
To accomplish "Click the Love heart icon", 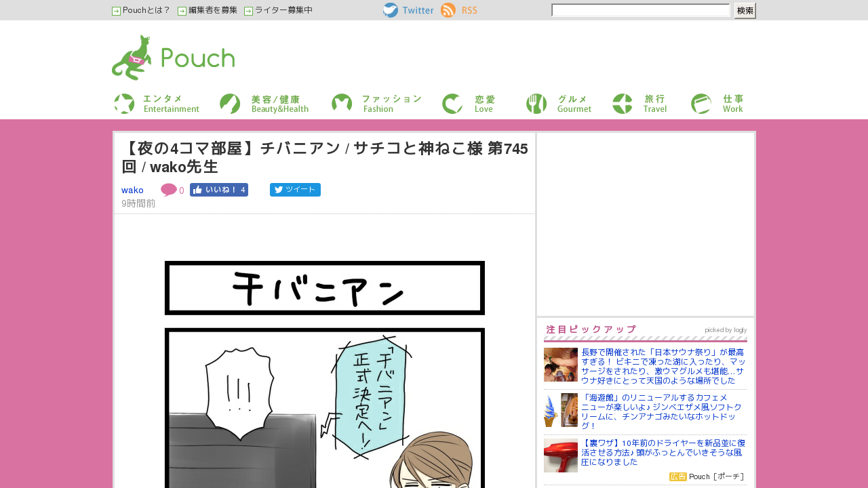I will 452,104.
